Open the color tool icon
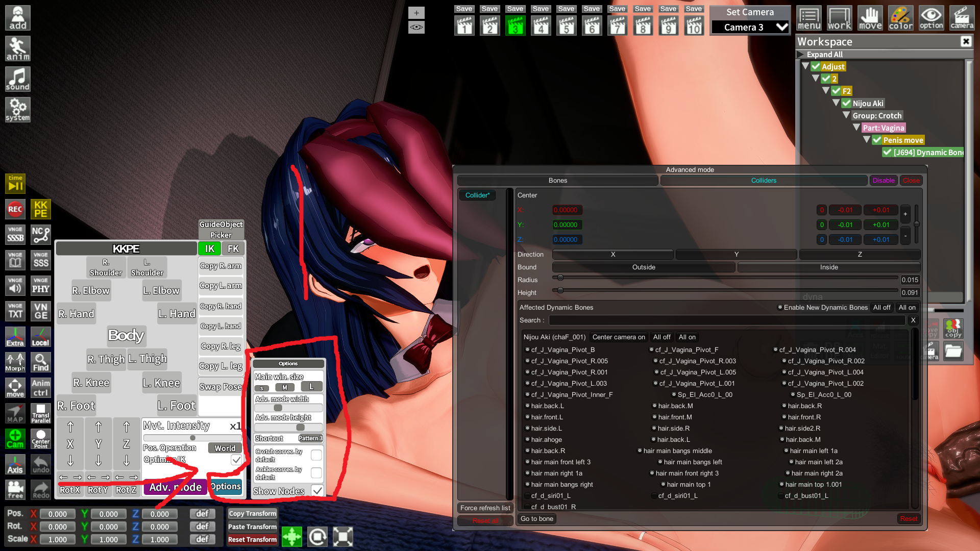Screen dimensions: 980x551 (x=901, y=18)
